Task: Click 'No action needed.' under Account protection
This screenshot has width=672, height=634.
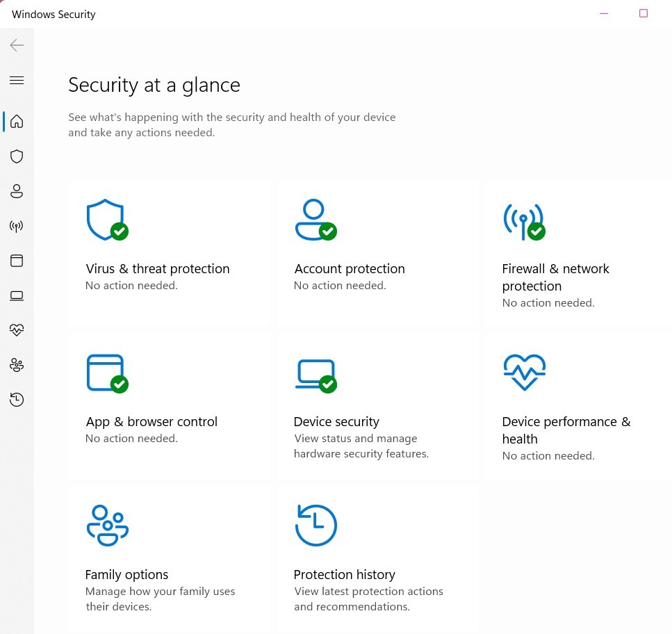Action: [340, 286]
